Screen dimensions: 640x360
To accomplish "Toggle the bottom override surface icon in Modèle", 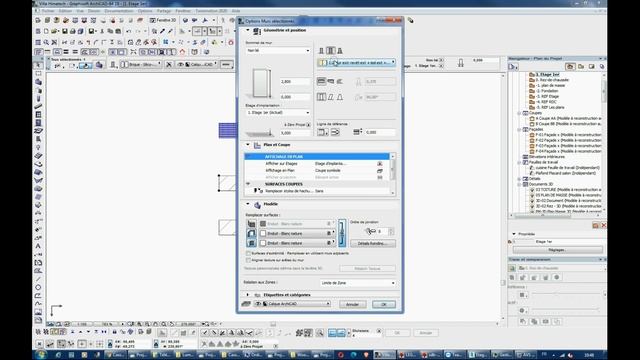I will tap(251, 243).
